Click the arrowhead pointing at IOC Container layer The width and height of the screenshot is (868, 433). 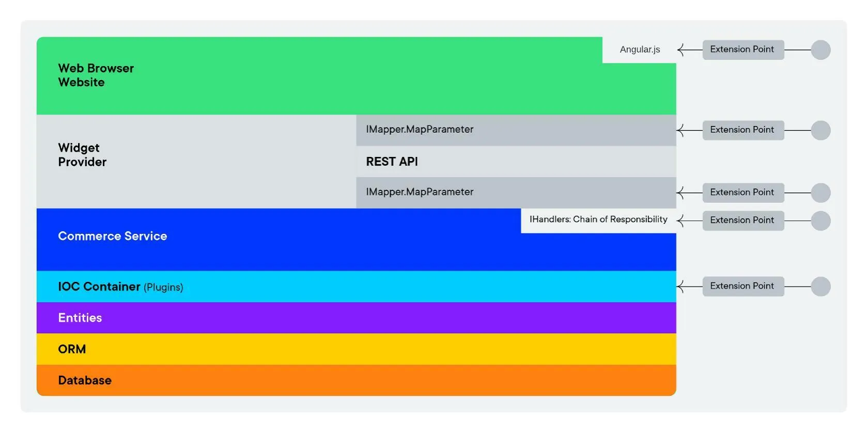point(681,286)
